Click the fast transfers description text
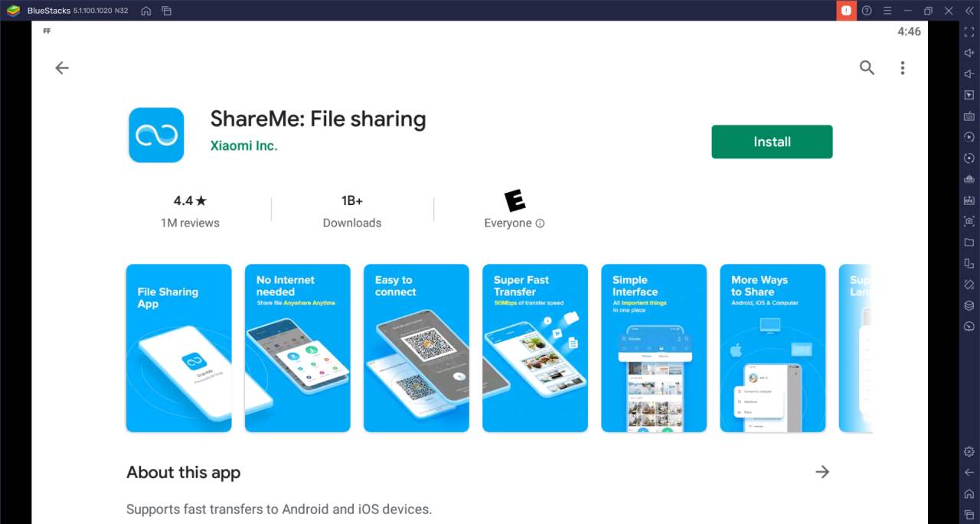The image size is (980, 524). click(x=279, y=509)
